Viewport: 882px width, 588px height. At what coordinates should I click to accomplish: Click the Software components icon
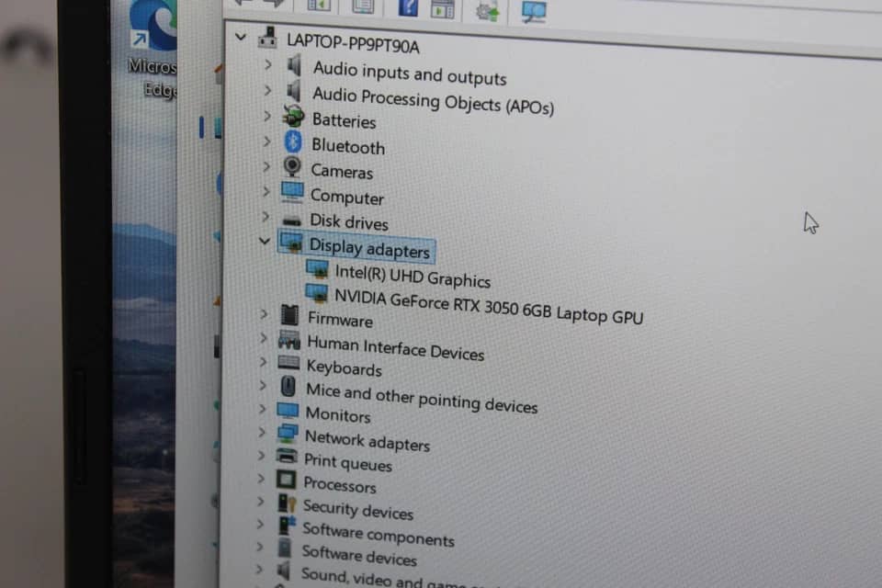click(x=287, y=526)
